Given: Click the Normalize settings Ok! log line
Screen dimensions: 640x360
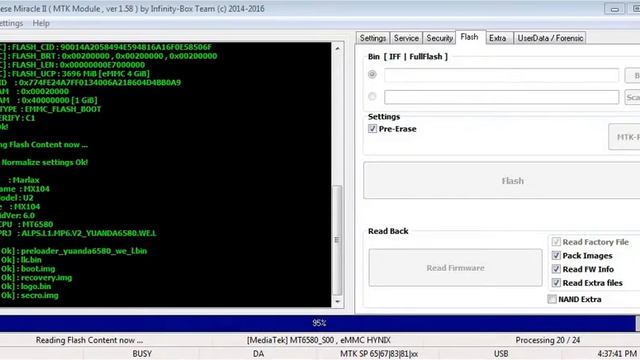Looking at the screenshot, I should (44, 162).
